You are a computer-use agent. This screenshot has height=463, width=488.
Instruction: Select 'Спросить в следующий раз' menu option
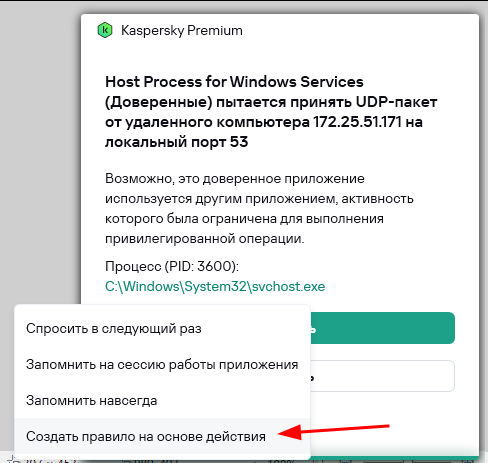click(114, 329)
